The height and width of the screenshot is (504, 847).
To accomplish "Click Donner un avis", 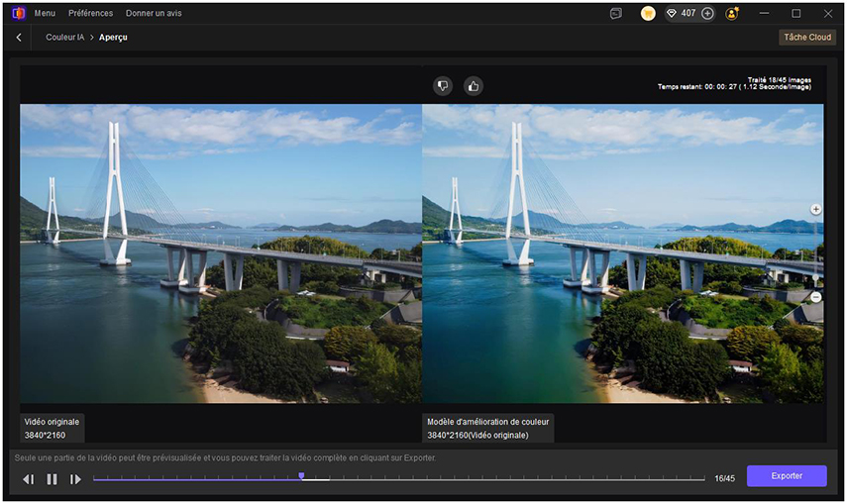I will [154, 14].
